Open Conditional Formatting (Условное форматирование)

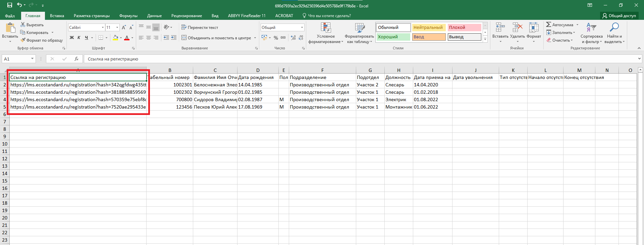click(326, 33)
